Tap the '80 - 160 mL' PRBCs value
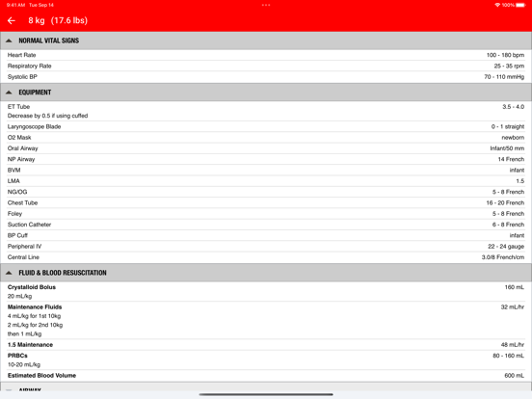Image resolution: width=532 pixels, height=399 pixels. click(x=508, y=356)
